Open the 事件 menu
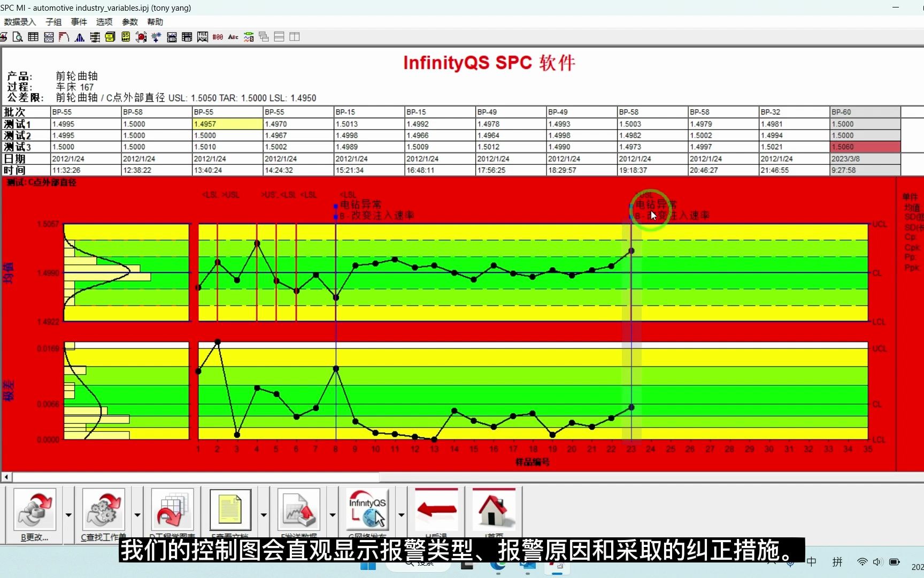 [79, 22]
